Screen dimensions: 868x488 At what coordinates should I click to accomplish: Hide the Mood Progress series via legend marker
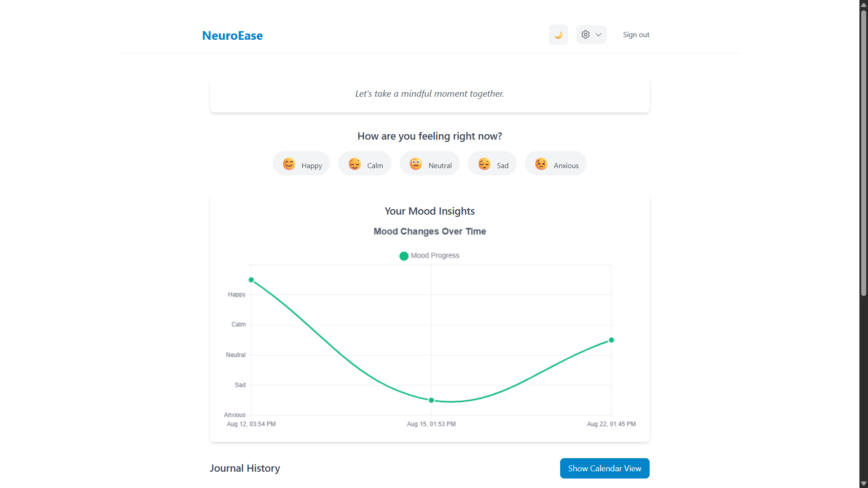coord(404,256)
